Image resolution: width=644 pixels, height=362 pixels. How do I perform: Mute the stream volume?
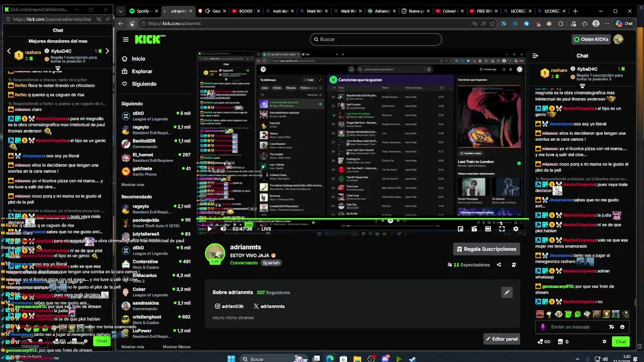pos(223,229)
